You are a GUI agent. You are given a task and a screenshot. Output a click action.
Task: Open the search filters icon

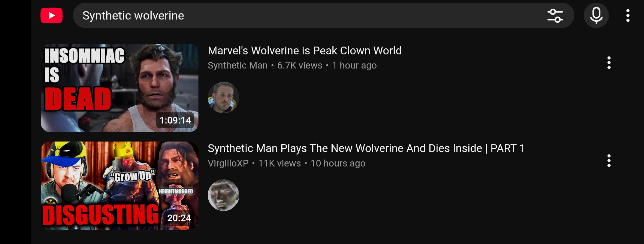click(555, 16)
